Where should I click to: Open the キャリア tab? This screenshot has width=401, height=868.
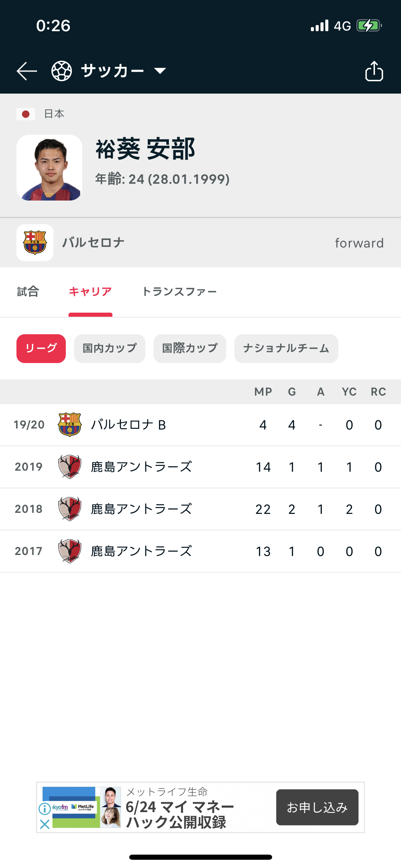pos(90,292)
